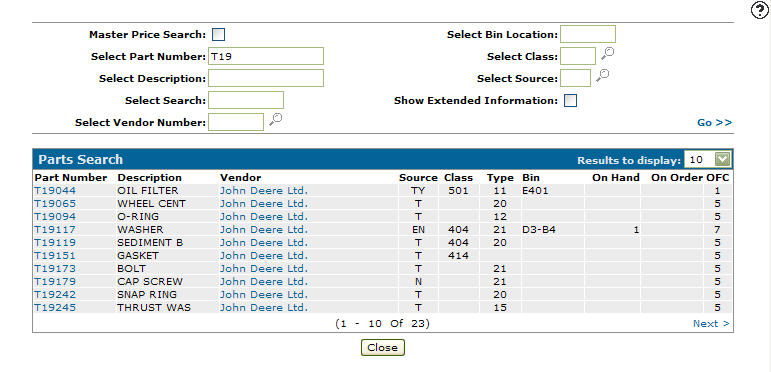Click the Go >> link

tap(714, 122)
